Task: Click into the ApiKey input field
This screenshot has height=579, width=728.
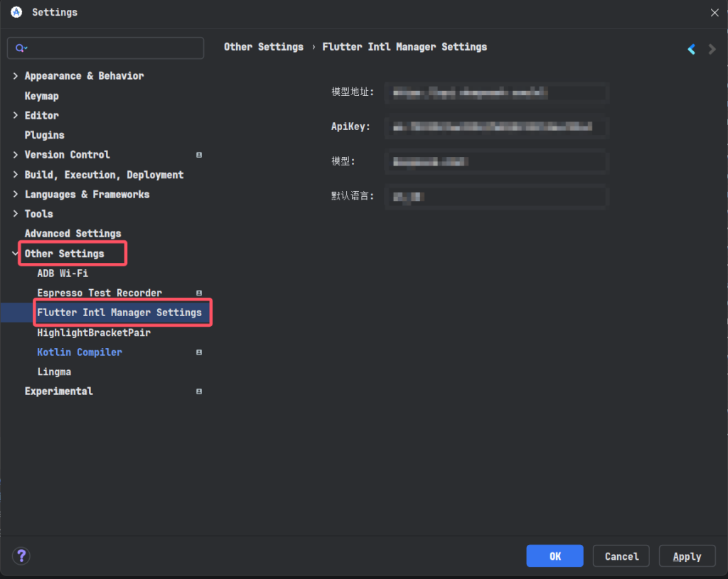Action: pos(496,127)
